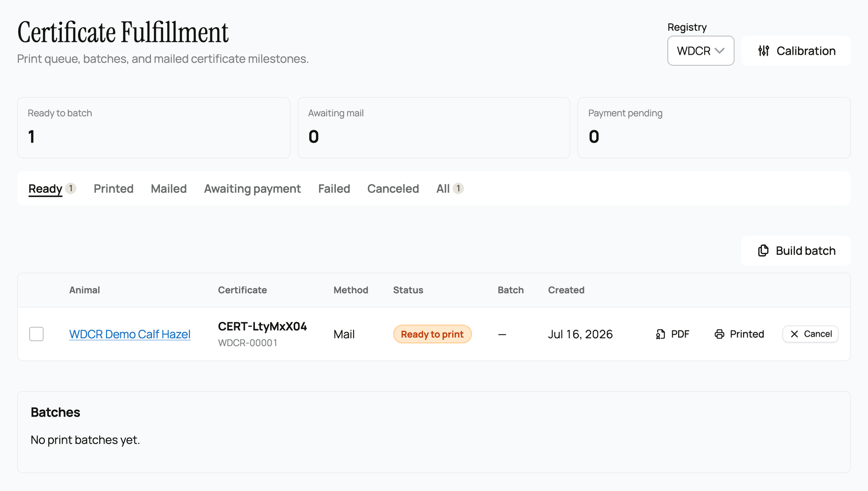Open the Registry WDCR dropdown

pyautogui.click(x=700, y=51)
